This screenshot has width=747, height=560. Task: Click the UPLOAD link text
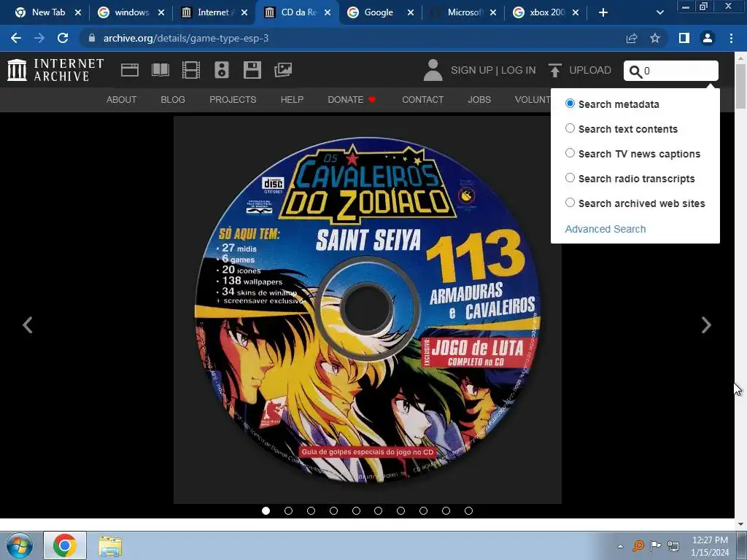coord(590,70)
